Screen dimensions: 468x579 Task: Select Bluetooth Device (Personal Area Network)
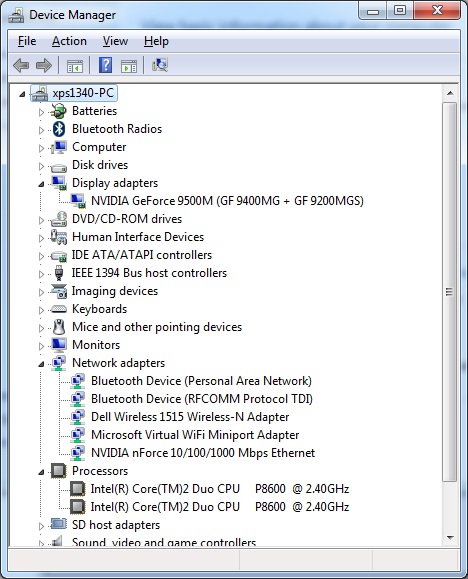click(x=201, y=381)
